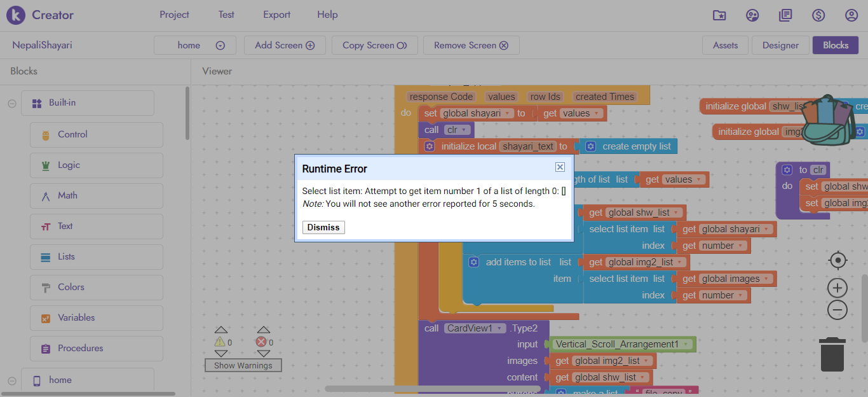
Task: Click the NepaliShayari project name
Action: click(x=42, y=45)
